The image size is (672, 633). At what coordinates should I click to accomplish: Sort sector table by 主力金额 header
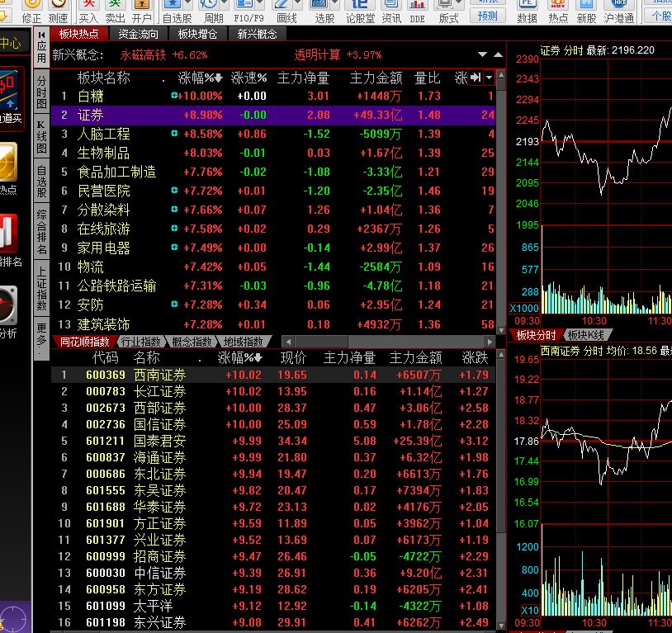click(376, 78)
